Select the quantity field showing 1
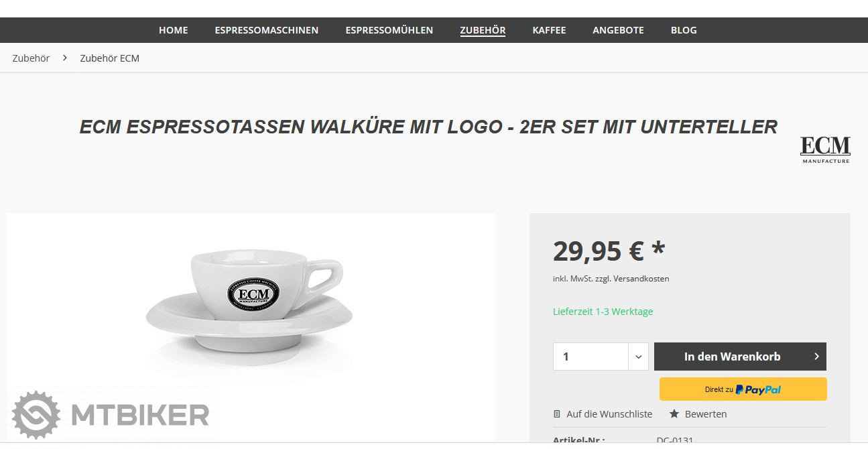Image resolution: width=868 pixels, height=449 pixels. point(591,357)
